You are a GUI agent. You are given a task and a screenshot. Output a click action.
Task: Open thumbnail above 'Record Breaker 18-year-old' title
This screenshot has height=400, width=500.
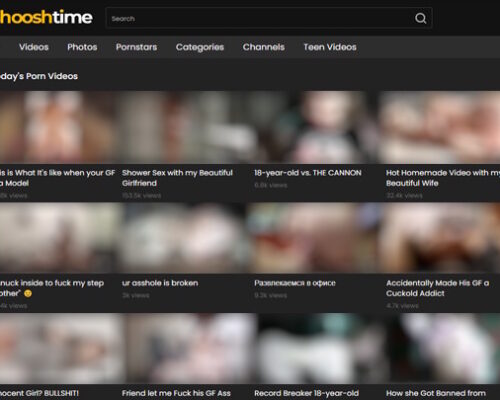(318, 348)
